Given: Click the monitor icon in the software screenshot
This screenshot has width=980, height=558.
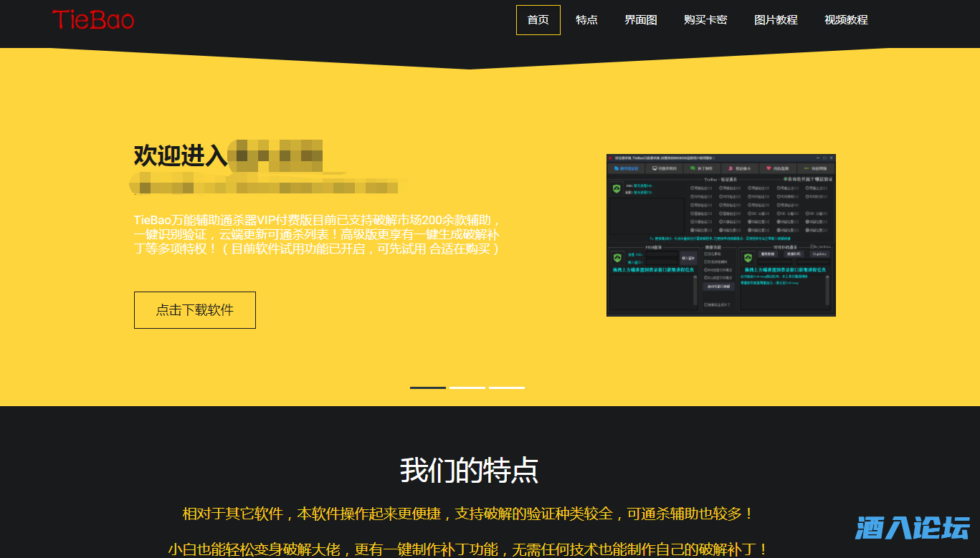Looking at the screenshot, I should click(x=653, y=168).
